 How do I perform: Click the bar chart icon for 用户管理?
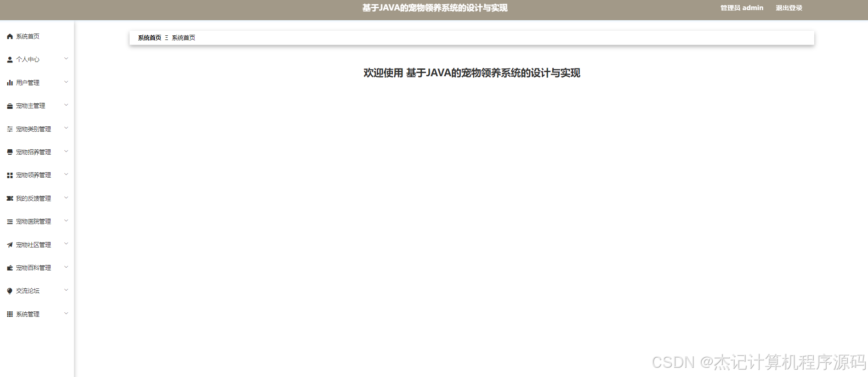coord(10,83)
